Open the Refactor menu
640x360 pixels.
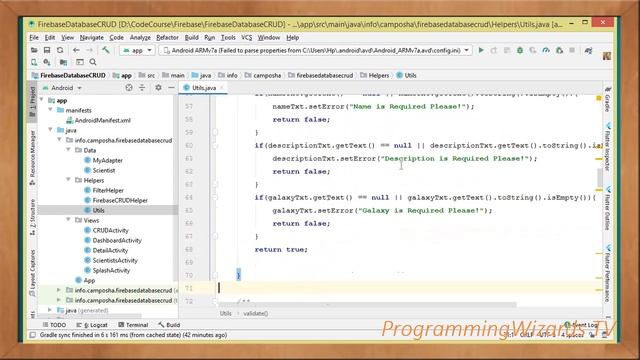coord(167,38)
